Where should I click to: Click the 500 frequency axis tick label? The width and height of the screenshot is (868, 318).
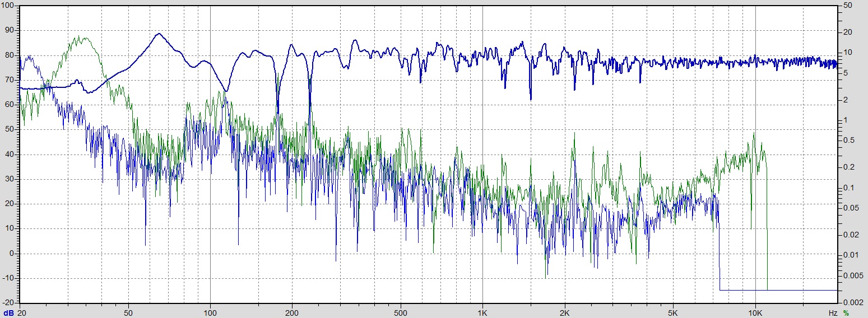tap(400, 312)
